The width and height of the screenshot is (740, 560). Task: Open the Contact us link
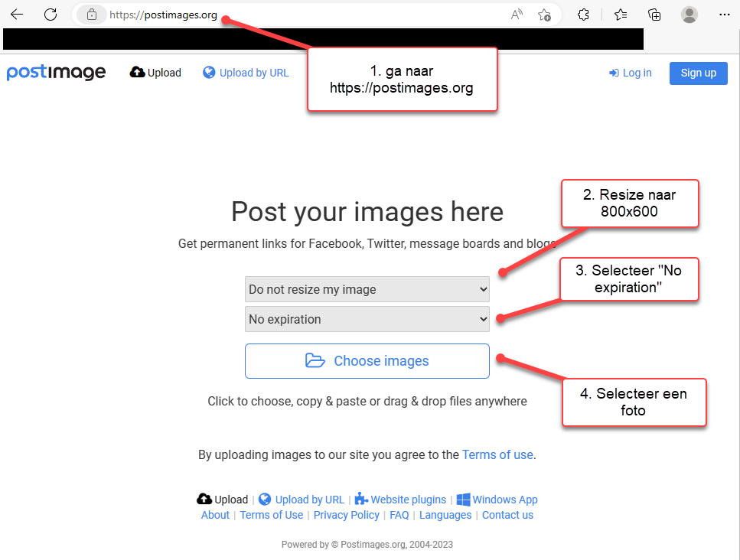pos(508,515)
